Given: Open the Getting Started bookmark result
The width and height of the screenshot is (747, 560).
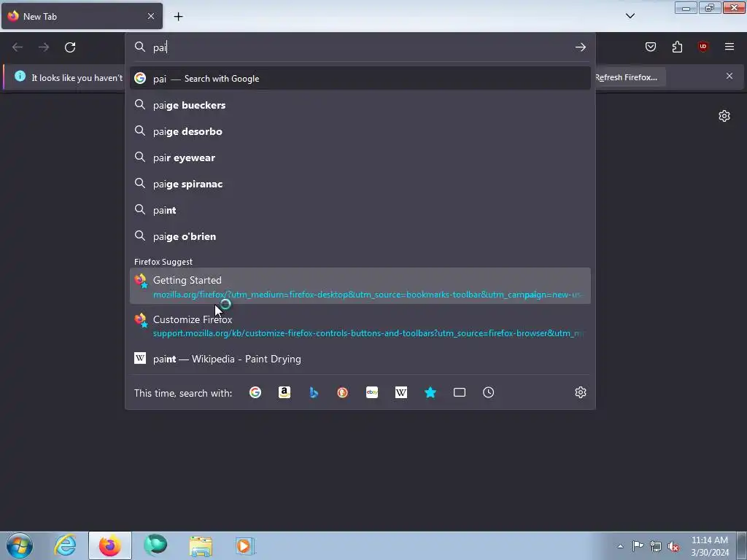Looking at the screenshot, I should [x=360, y=286].
